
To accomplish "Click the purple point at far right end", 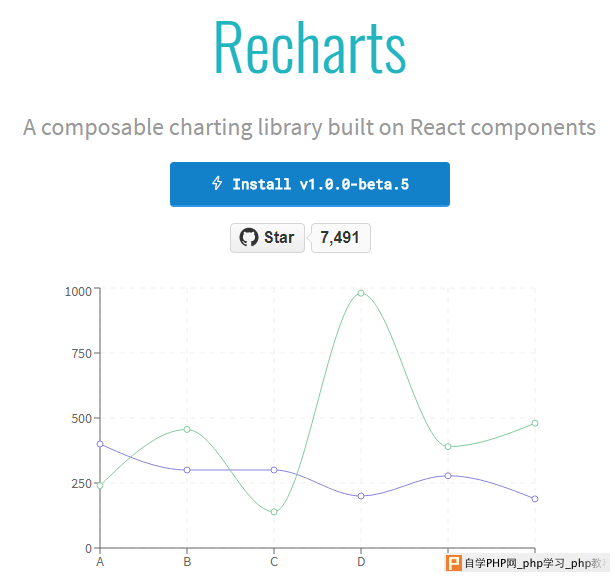I will pyautogui.click(x=535, y=499).
